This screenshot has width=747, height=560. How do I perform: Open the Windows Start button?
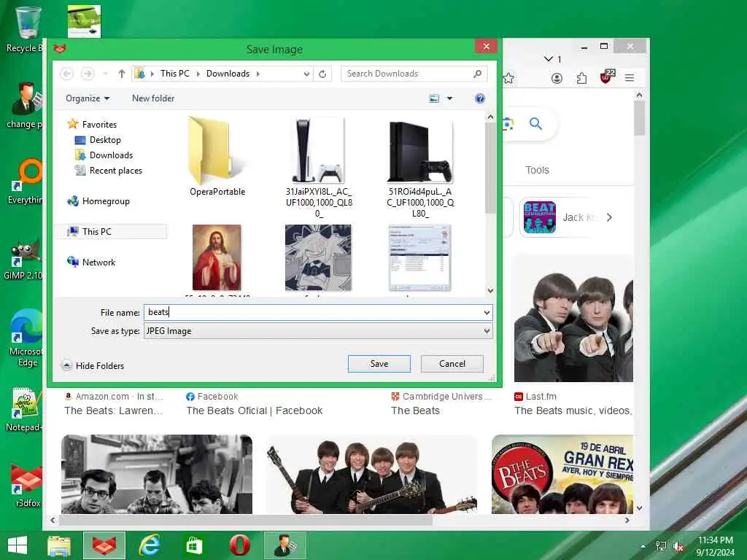18,545
